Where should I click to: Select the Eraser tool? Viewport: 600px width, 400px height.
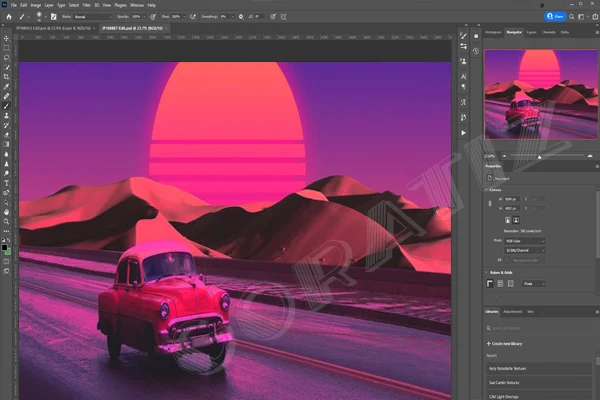(x=6, y=135)
